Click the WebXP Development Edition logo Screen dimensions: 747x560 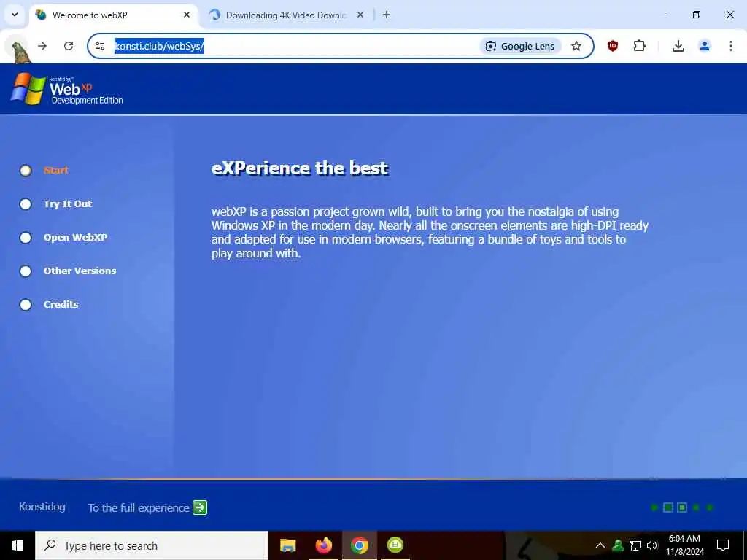pyautogui.click(x=67, y=89)
